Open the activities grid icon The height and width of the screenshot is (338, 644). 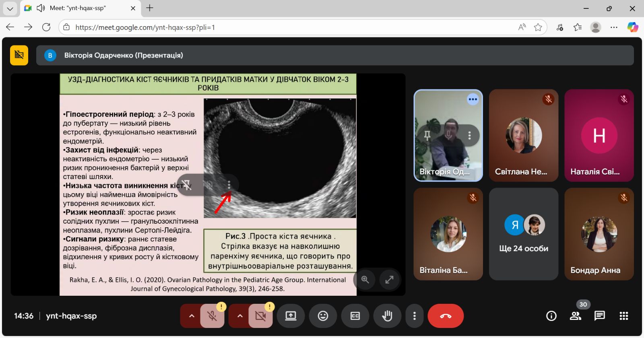(623, 316)
